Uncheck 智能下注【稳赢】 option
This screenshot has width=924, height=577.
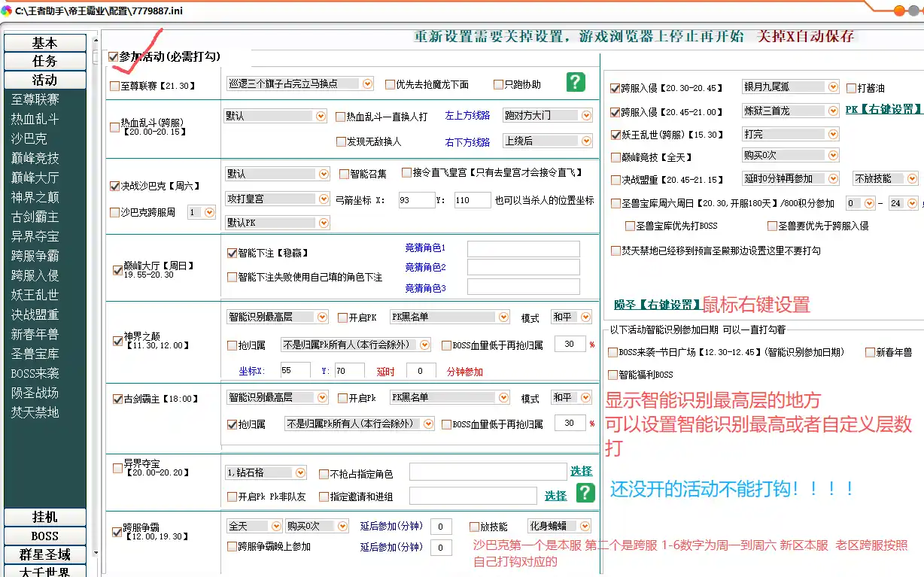232,254
